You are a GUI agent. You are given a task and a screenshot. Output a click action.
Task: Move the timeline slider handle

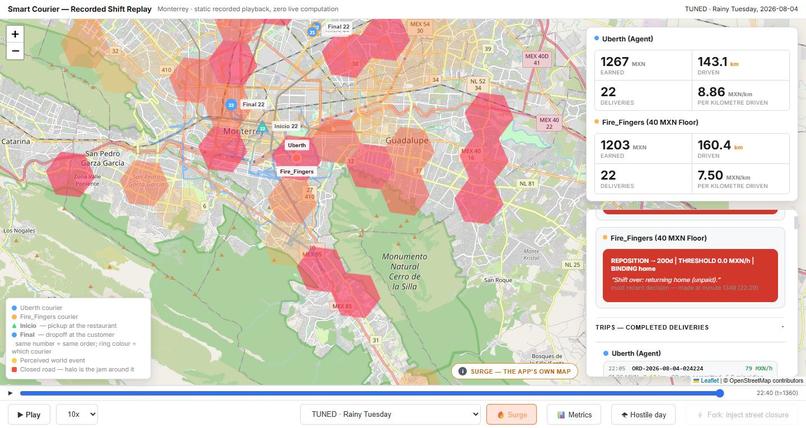(x=720, y=393)
